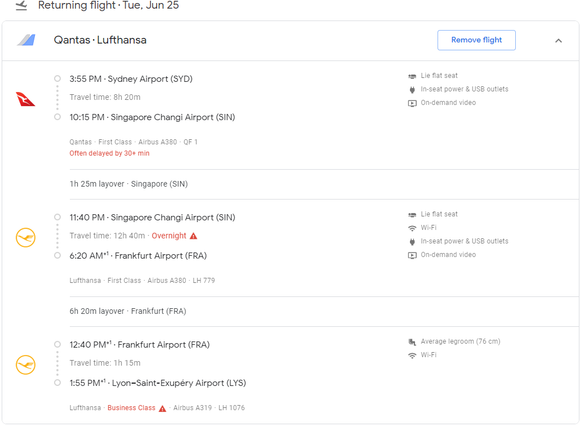Screen dimensions: 580x425
Task: Click the Remove flight button
Action: click(476, 40)
